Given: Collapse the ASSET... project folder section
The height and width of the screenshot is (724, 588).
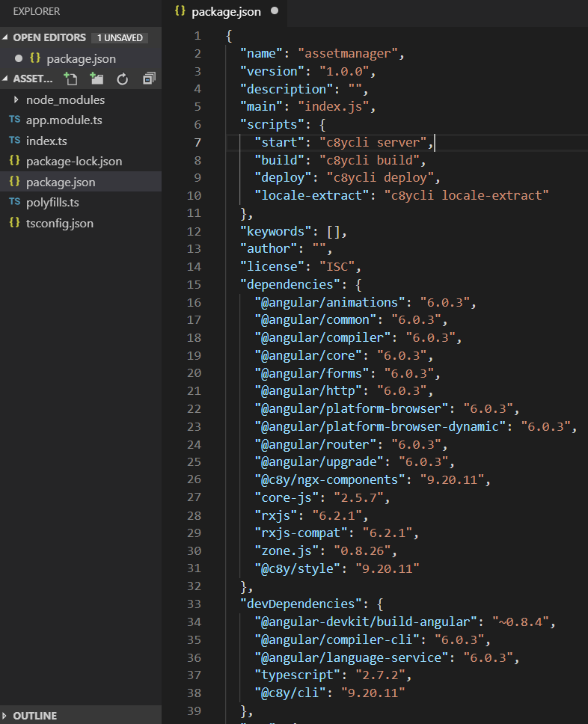Looking at the screenshot, I should click(x=7, y=79).
